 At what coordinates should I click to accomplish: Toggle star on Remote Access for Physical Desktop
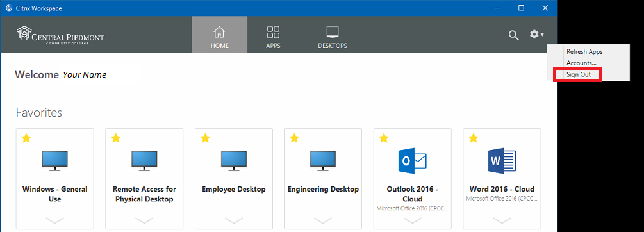pyautogui.click(x=116, y=138)
